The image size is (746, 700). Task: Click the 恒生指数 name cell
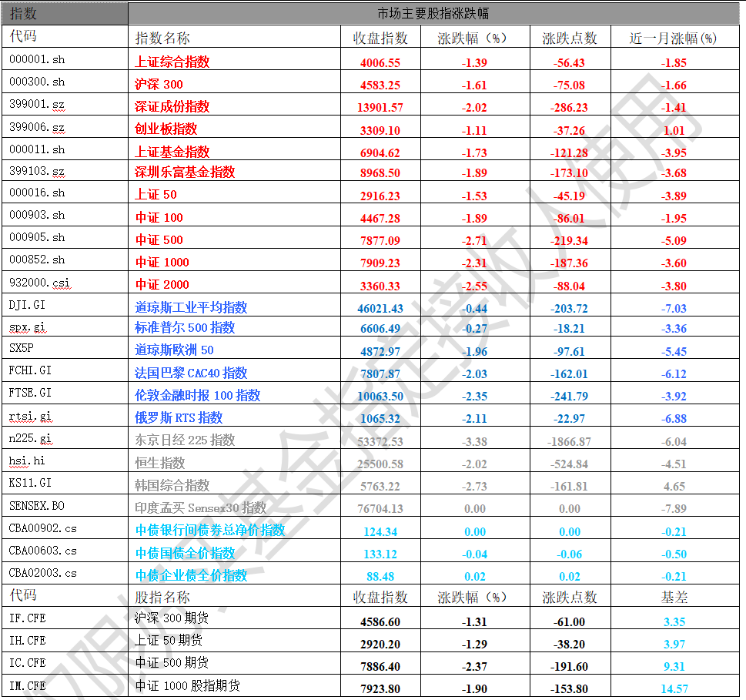160,463
